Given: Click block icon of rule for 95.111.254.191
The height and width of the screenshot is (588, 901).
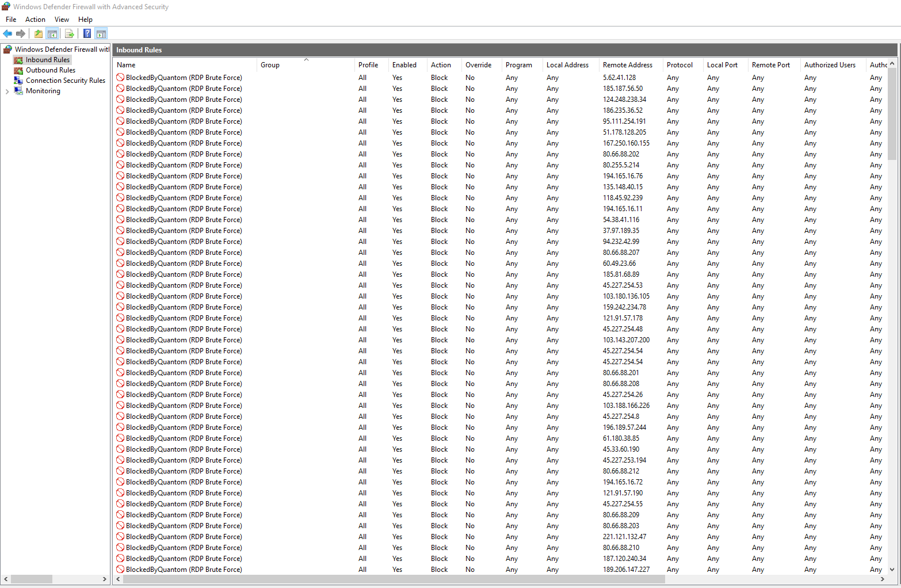Looking at the screenshot, I should [x=120, y=121].
